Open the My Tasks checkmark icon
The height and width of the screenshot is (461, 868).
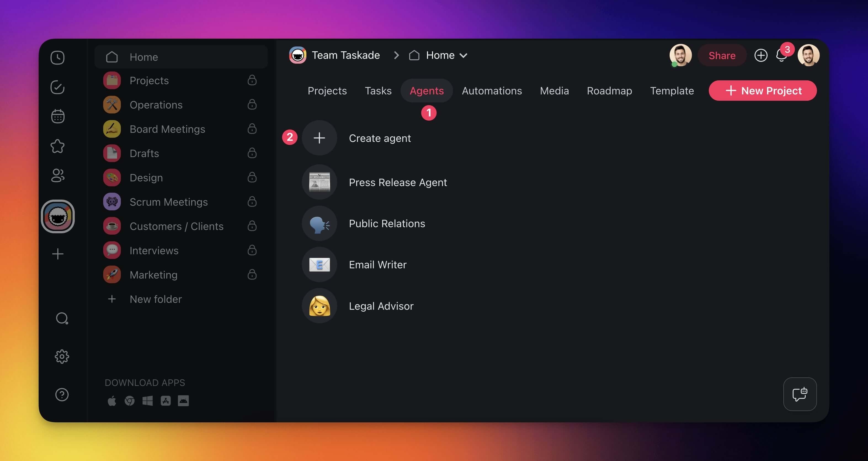pos(58,87)
